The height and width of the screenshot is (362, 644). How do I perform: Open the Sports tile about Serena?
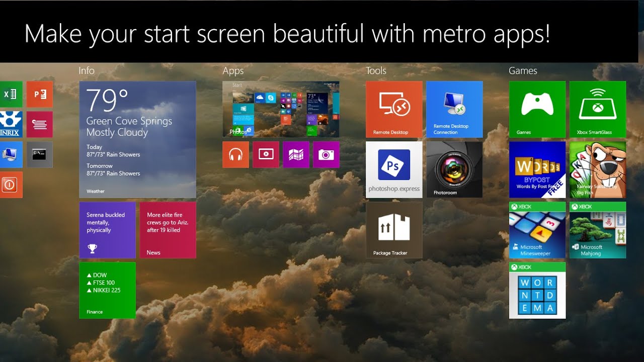click(107, 230)
